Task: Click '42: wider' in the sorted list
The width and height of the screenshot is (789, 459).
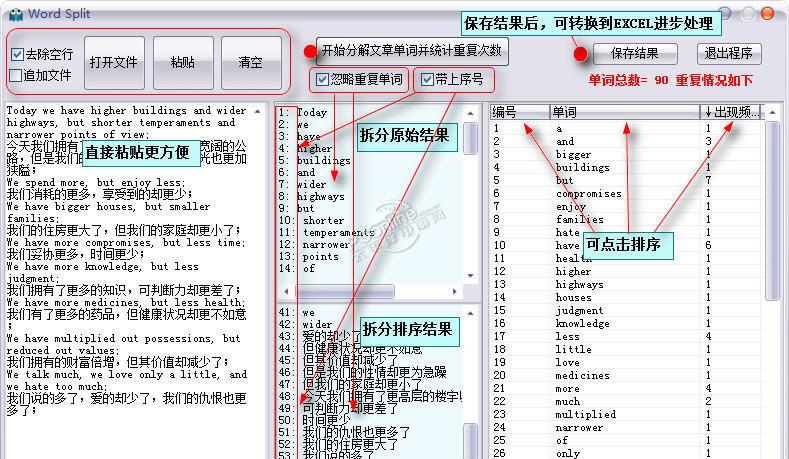Action: pyautogui.click(x=305, y=325)
